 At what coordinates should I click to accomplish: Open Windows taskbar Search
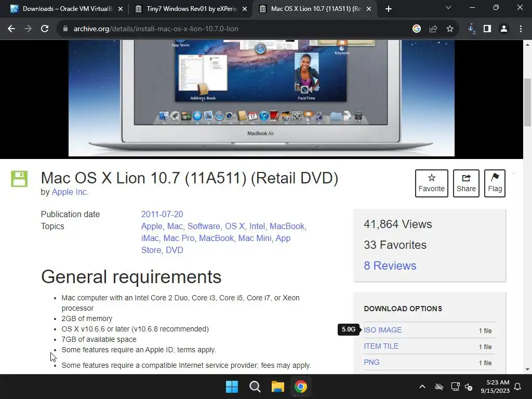pyautogui.click(x=255, y=387)
